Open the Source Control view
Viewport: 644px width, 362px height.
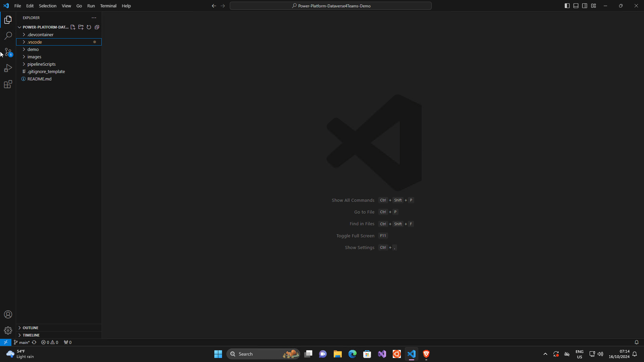click(x=8, y=52)
